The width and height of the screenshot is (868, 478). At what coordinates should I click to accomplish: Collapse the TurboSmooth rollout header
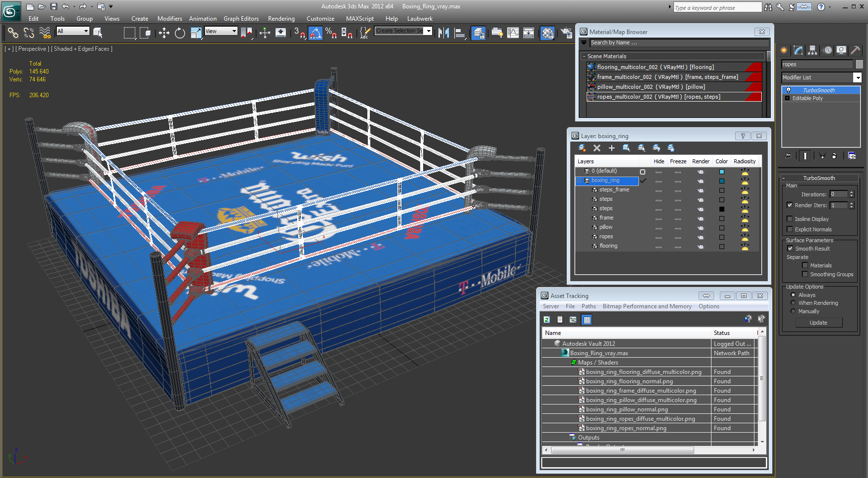[x=819, y=178]
